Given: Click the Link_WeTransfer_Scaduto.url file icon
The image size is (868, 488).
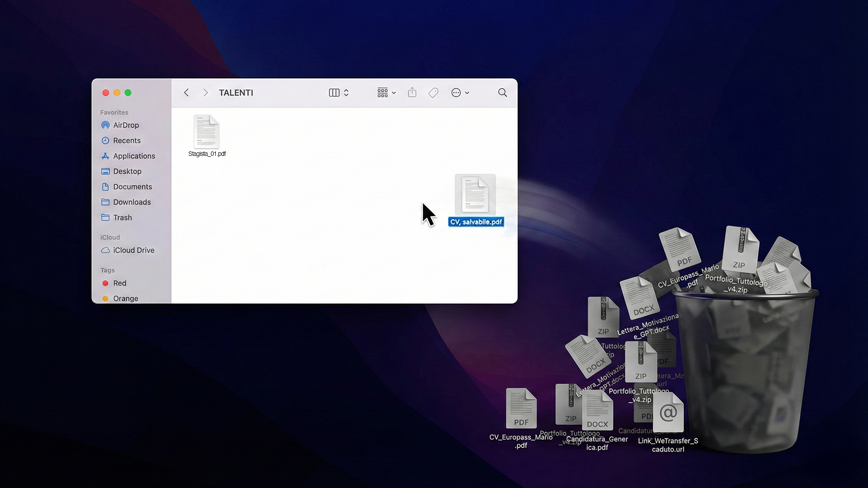Looking at the screenshot, I should (x=668, y=413).
